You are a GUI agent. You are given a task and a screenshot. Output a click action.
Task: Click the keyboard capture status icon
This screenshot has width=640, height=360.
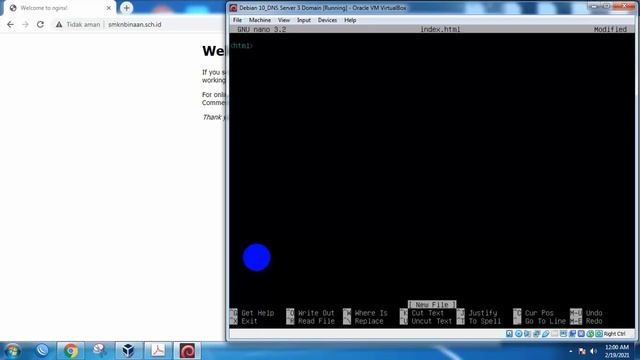coord(599,333)
